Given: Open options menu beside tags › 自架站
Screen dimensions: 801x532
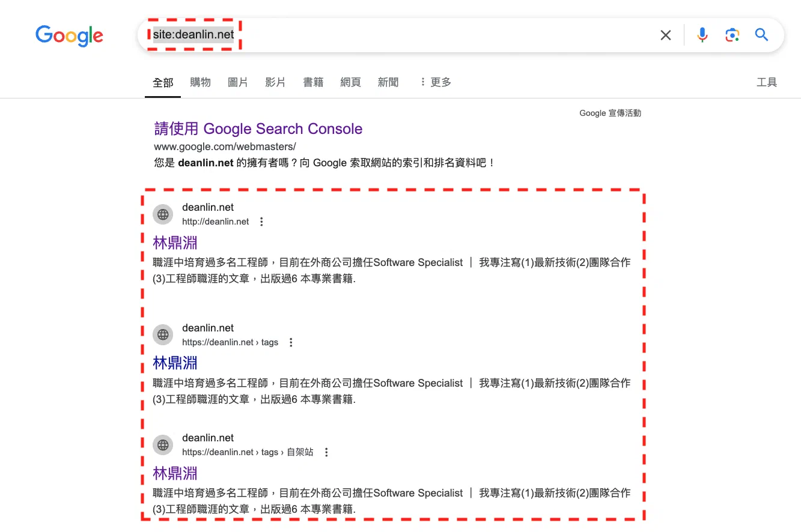Looking at the screenshot, I should coord(326,452).
